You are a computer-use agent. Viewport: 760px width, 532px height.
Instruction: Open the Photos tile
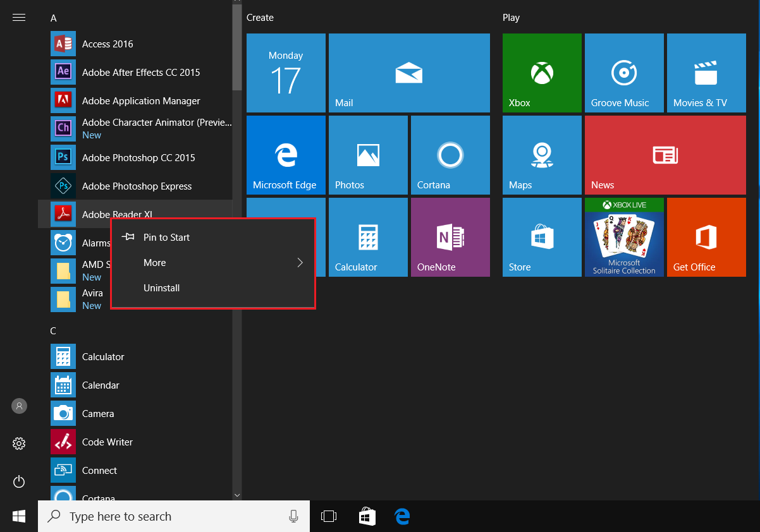(368, 155)
